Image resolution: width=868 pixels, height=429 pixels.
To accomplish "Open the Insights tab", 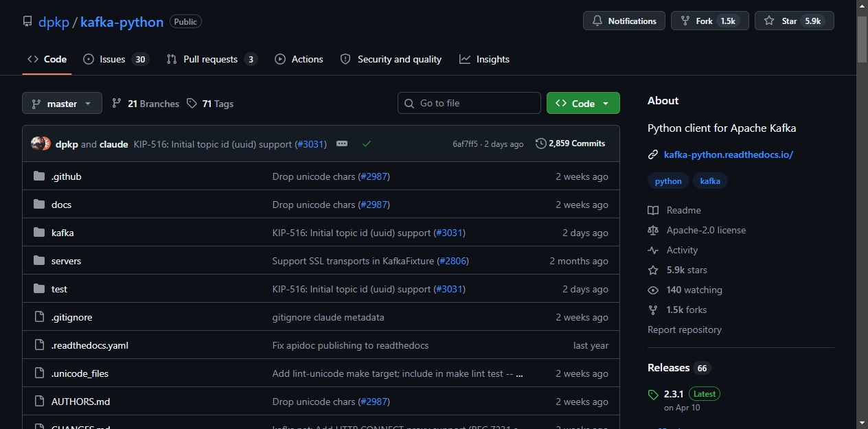I will point(485,59).
